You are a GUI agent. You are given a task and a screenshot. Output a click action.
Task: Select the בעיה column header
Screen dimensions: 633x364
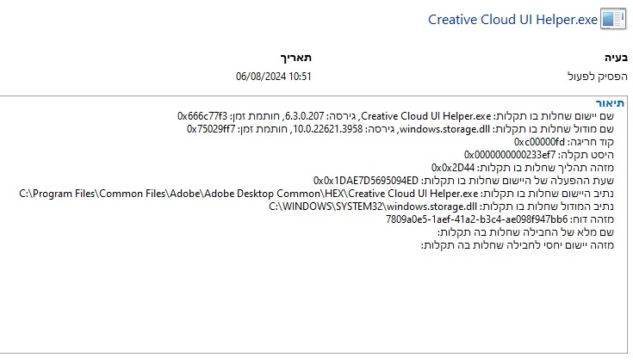616,58
